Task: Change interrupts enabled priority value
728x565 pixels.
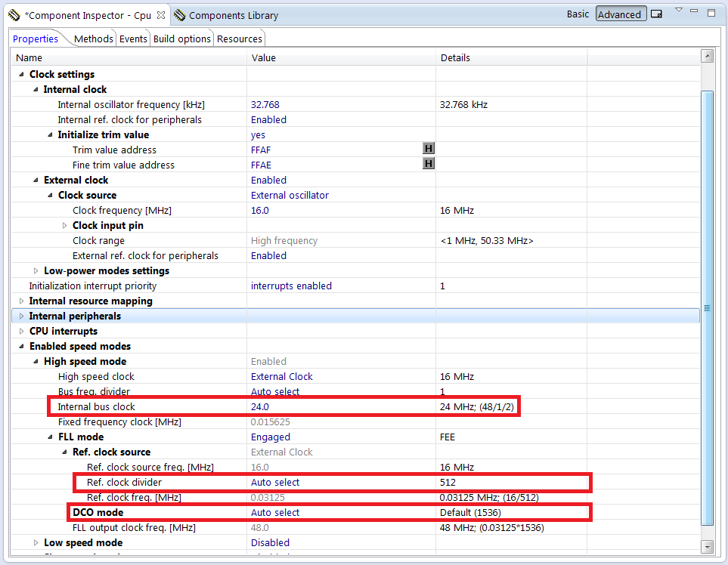Action: coord(291,286)
